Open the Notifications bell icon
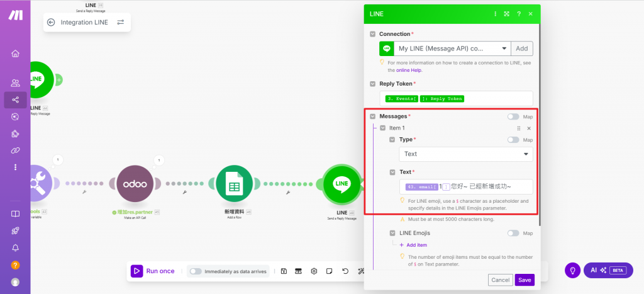 [x=15, y=247]
